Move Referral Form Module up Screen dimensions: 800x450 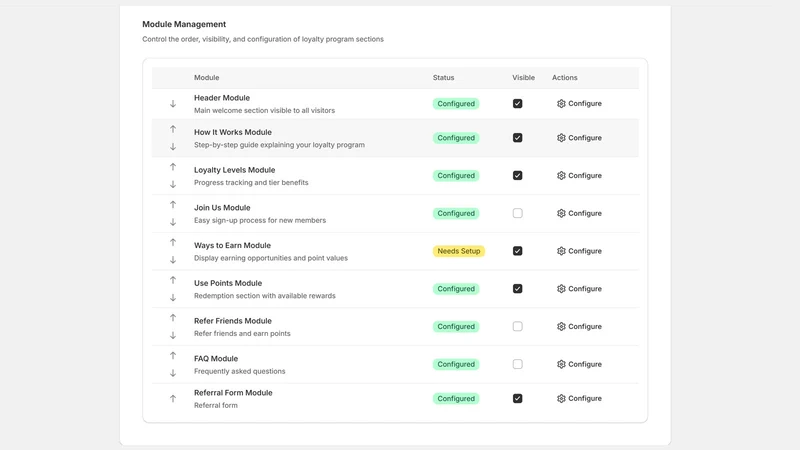[173, 398]
